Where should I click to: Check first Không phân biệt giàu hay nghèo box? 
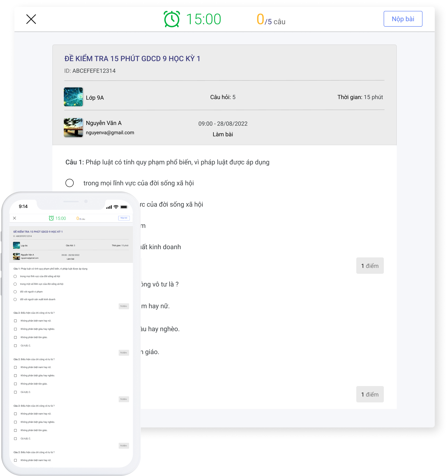point(15,329)
